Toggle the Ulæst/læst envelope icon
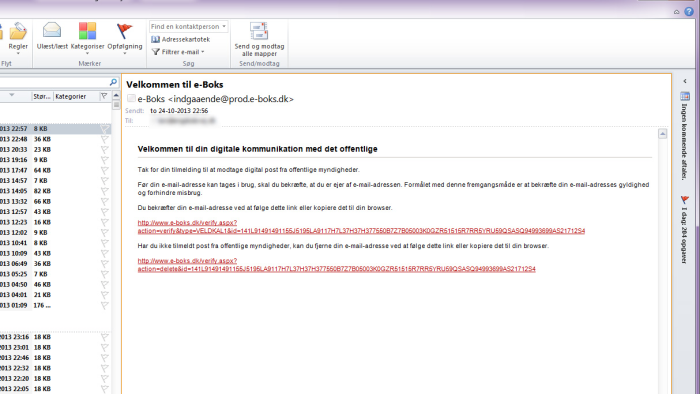 point(52,30)
